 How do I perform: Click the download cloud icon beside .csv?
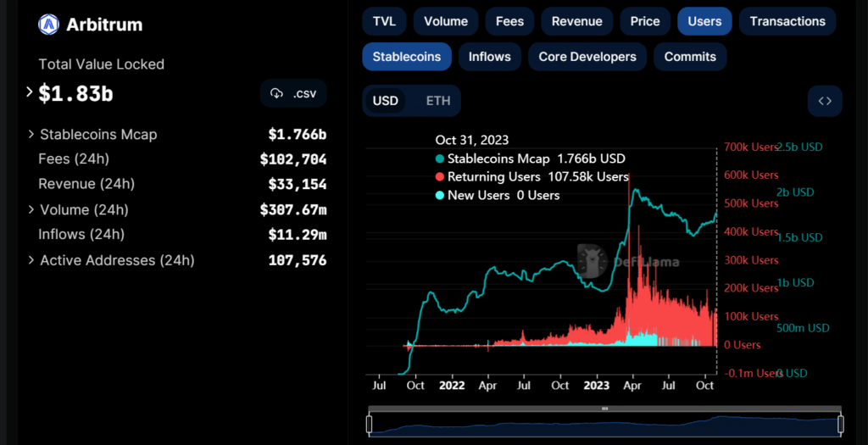276,94
